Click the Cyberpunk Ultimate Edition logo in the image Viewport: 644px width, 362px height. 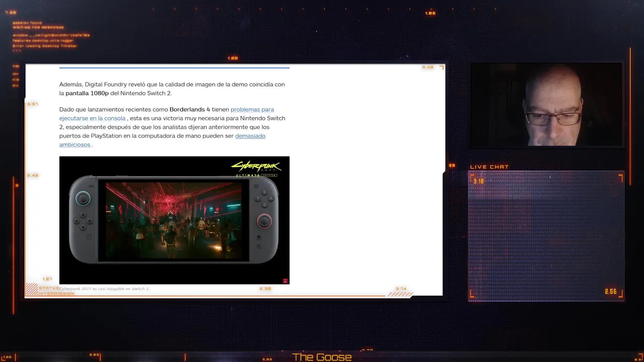(256, 168)
